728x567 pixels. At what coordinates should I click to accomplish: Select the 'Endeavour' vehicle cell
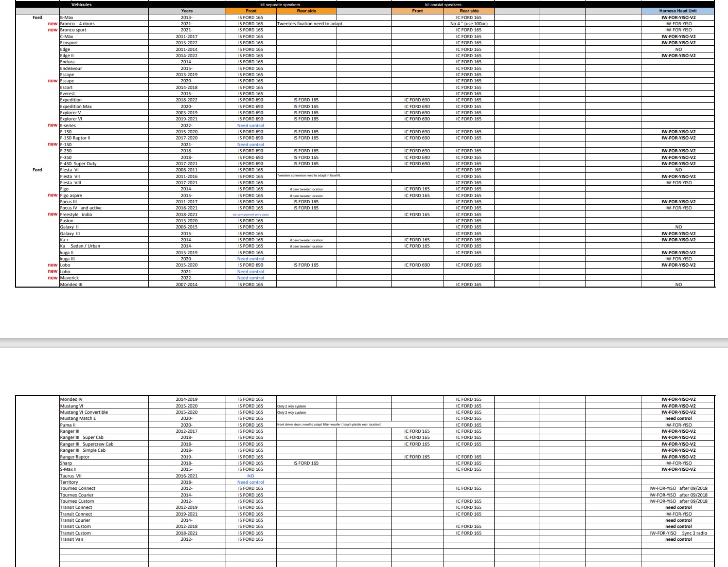[104, 68]
